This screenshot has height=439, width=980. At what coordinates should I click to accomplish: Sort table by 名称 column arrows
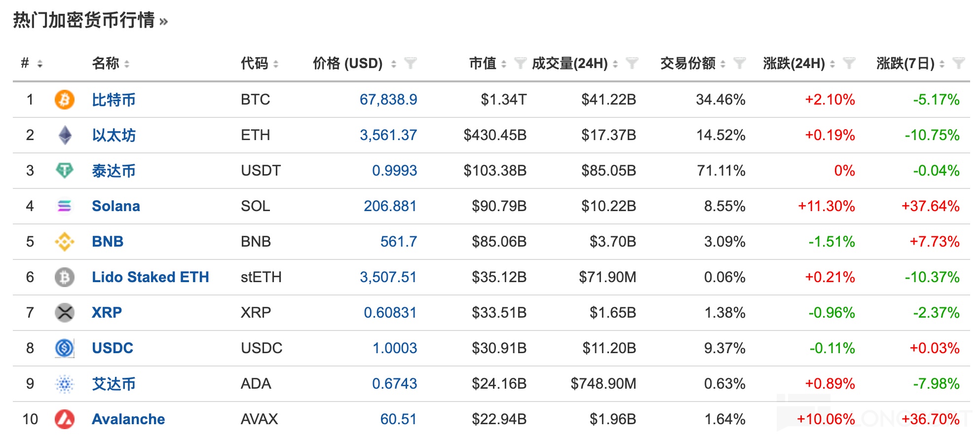click(127, 64)
